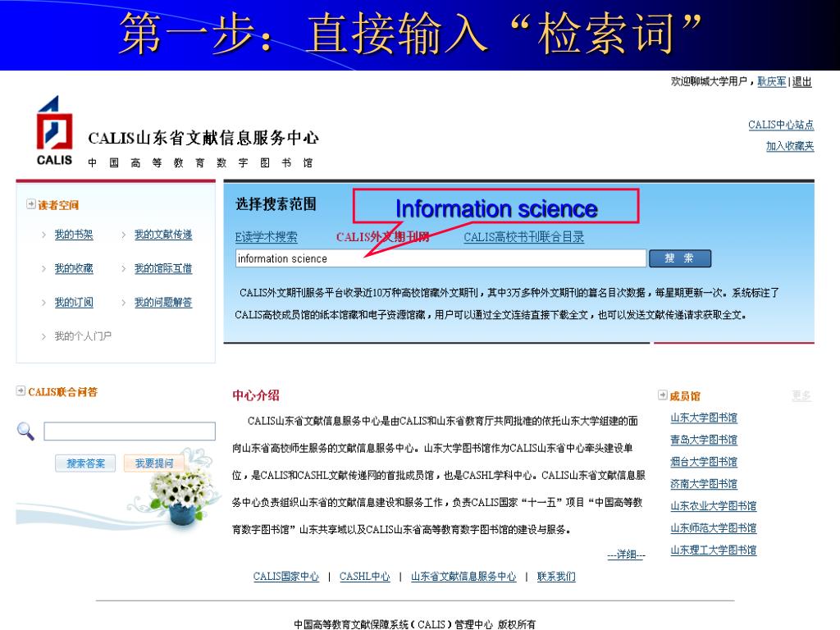Open the CALIS国家中心 footer link
840x630 pixels.
point(286,577)
